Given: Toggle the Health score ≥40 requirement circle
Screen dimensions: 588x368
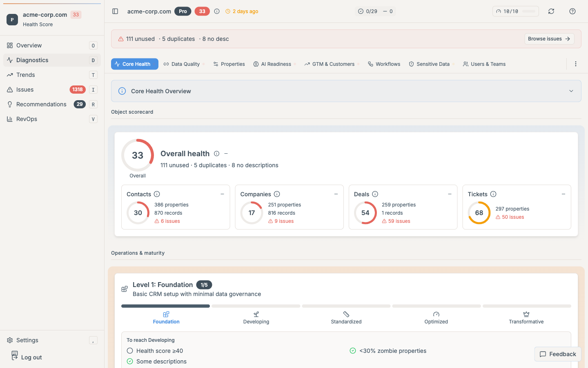Looking at the screenshot, I should 129,350.
